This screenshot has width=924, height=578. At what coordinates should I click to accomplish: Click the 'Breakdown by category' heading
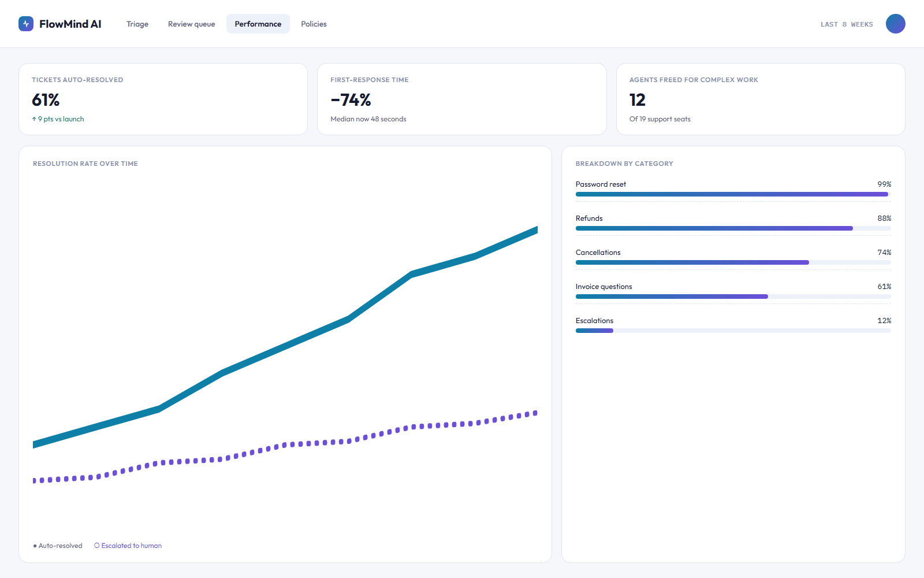624,164
